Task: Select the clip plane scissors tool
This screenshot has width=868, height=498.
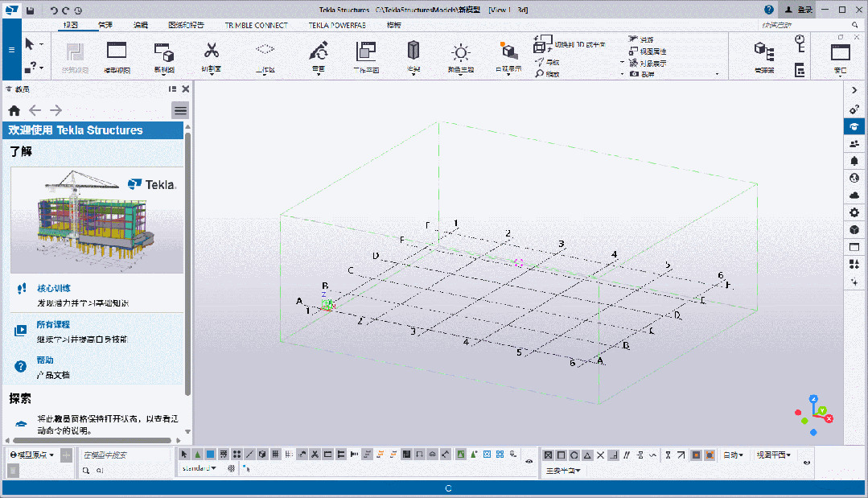Action: pyautogui.click(x=211, y=57)
